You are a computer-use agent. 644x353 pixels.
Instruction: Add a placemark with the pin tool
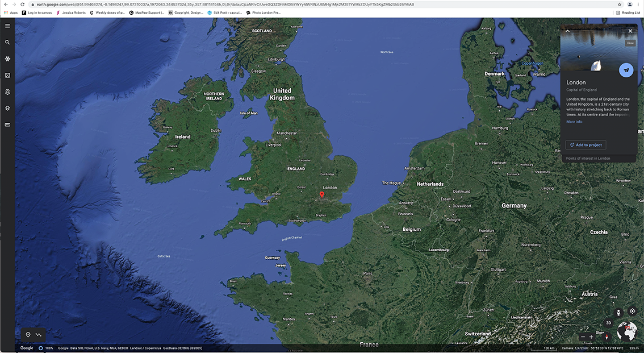point(28,335)
